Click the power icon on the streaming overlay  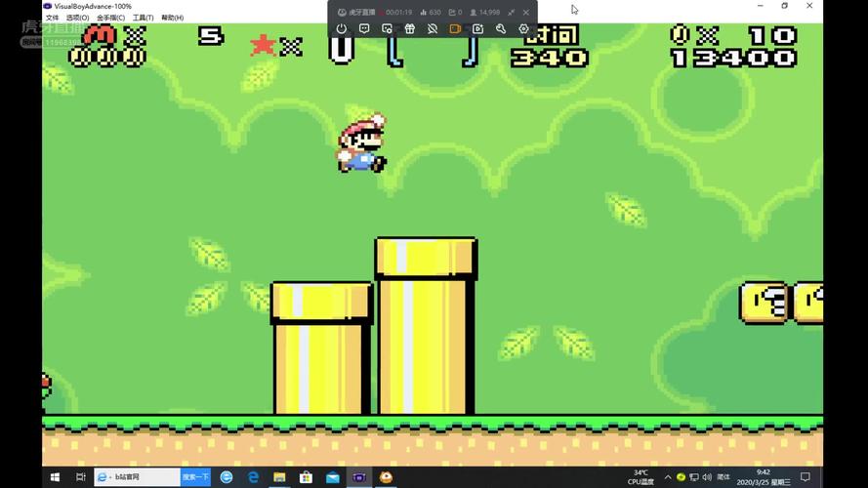(342, 28)
